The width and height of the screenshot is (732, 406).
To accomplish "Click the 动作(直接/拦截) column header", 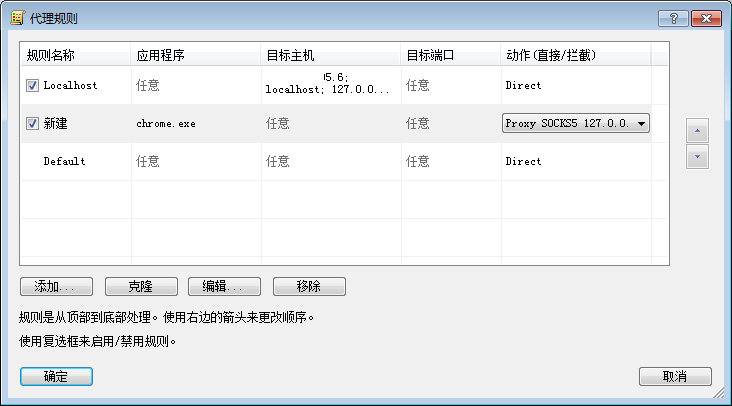I will (576, 55).
